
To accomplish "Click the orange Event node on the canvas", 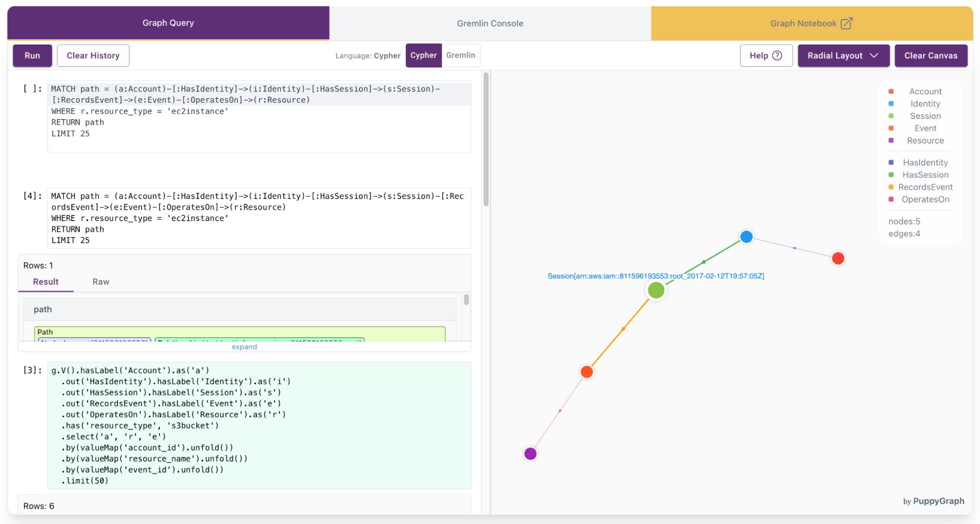I will click(586, 372).
